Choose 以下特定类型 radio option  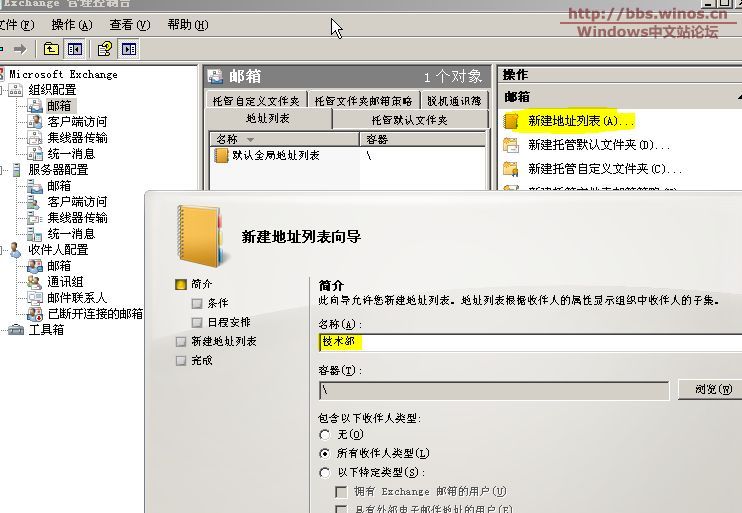[324, 472]
